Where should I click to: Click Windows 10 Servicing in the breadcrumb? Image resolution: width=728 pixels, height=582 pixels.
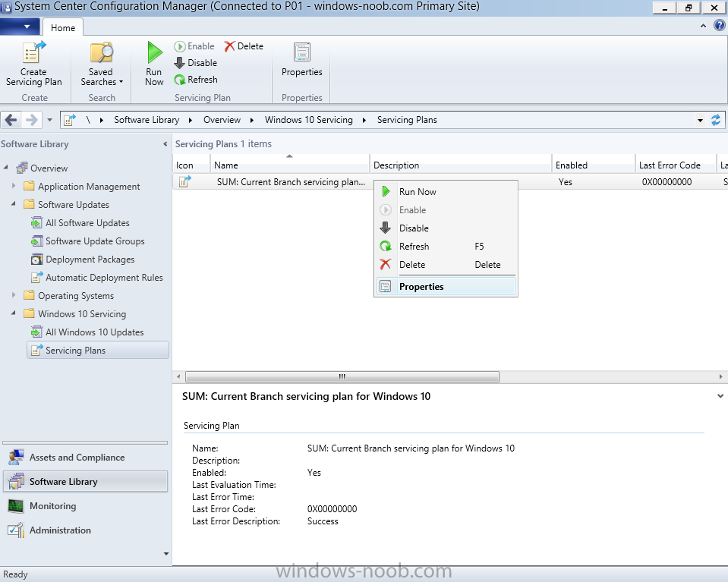[309, 120]
